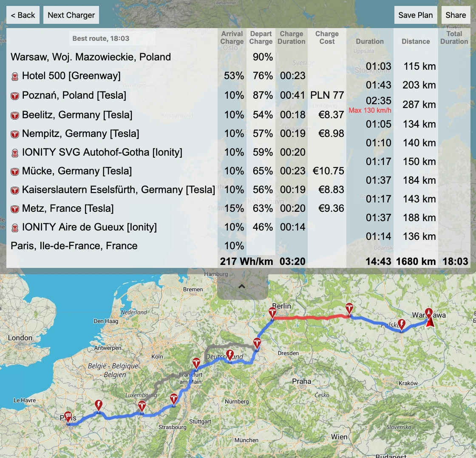Click the 217 Wh/km consumption total
This screenshot has height=458, width=476.
(246, 262)
